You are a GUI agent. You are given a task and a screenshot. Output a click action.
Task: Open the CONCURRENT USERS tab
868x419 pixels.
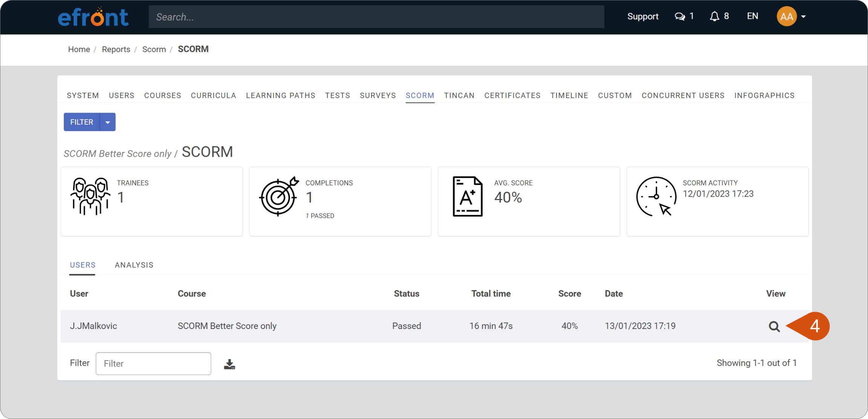point(683,95)
